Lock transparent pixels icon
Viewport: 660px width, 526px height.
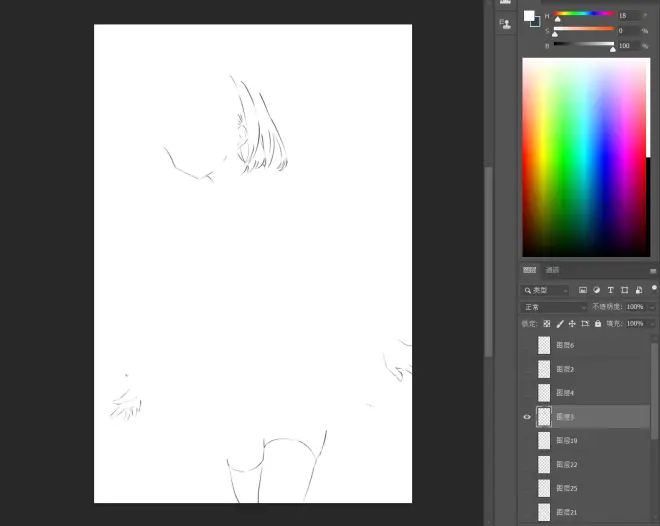pyautogui.click(x=547, y=324)
